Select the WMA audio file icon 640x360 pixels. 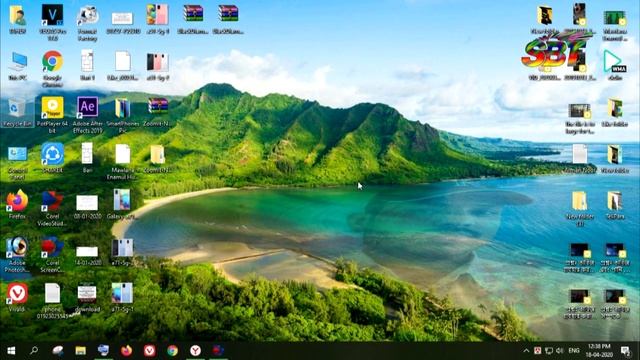coord(615,65)
